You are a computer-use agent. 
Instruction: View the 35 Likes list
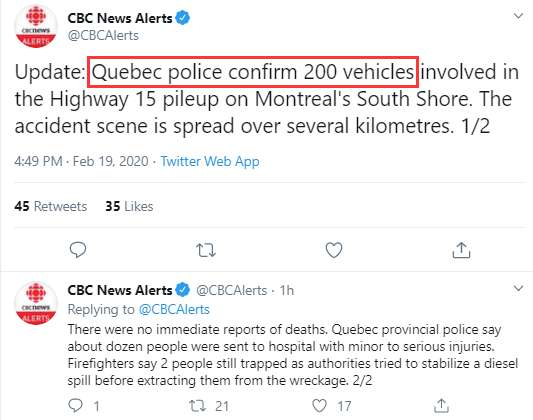[x=129, y=206]
